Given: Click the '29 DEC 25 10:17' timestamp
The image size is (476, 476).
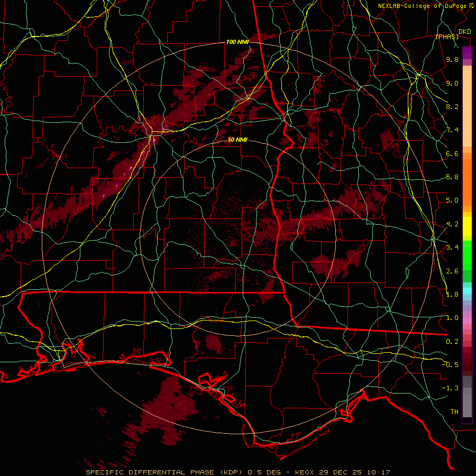Looking at the screenshot, I should pyautogui.click(x=354, y=472).
